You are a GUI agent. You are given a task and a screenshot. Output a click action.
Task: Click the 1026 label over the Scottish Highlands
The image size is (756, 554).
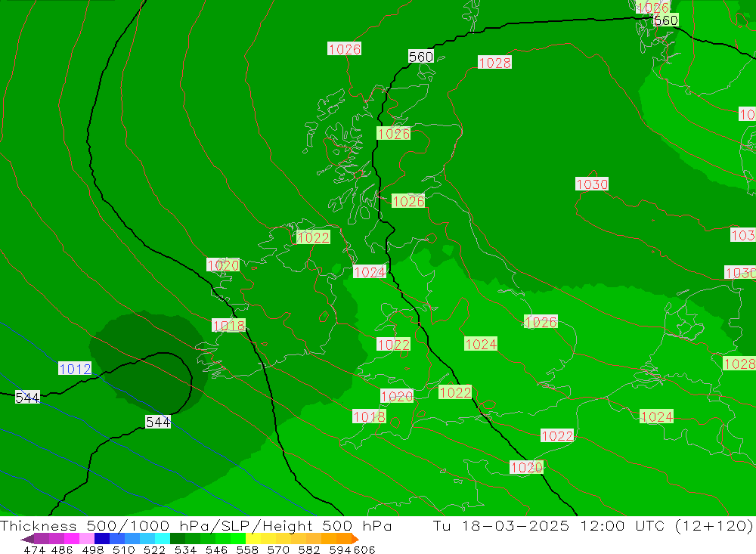click(x=393, y=134)
